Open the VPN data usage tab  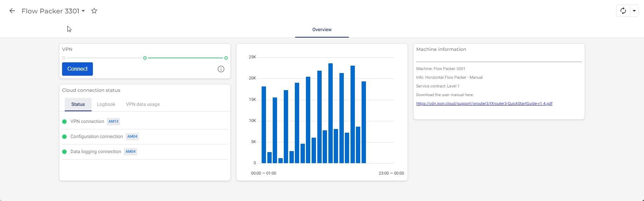143,105
